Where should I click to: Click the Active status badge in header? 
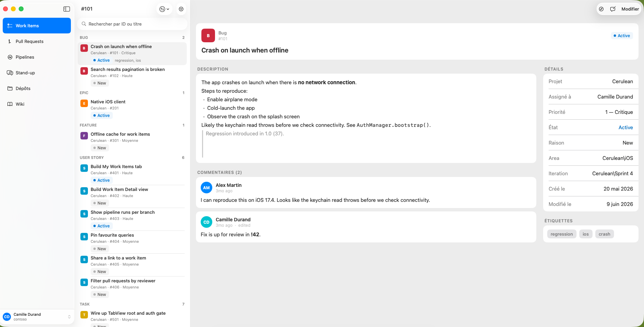click(x=622, y=36)
